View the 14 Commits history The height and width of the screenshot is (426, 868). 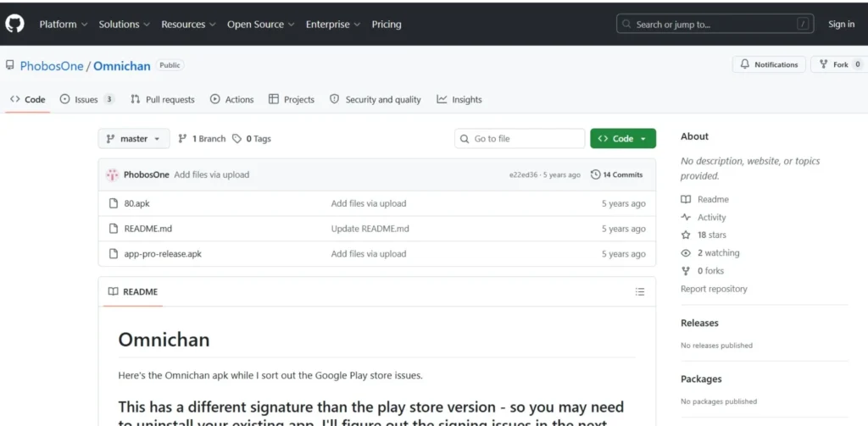[617, 174]
